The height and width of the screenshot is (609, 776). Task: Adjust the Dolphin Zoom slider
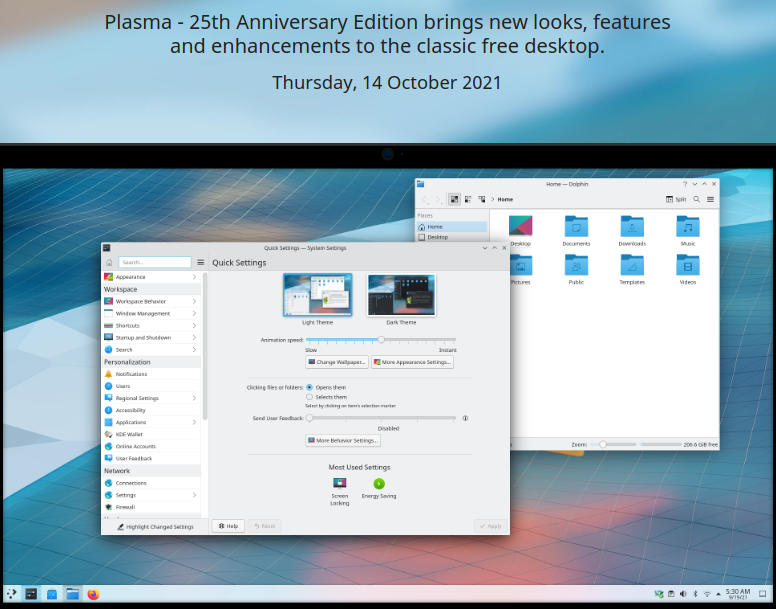613,444
